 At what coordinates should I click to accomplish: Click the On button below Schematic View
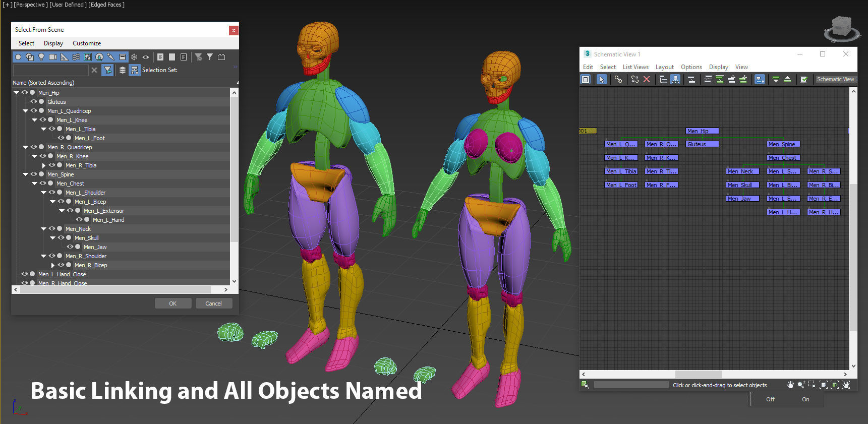click(805, 399)
